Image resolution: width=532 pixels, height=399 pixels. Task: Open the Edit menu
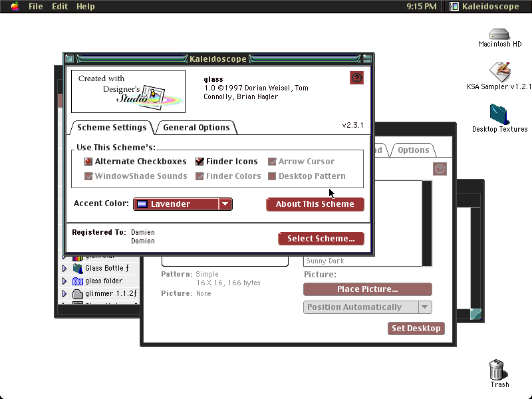pyautogui.click(x=60, y=7)
